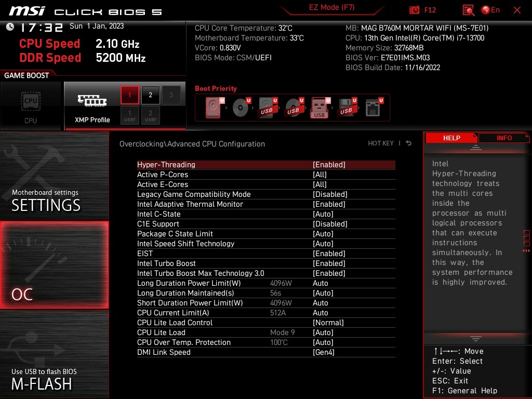Enable XMP Profile 1

tap(129, 95)
